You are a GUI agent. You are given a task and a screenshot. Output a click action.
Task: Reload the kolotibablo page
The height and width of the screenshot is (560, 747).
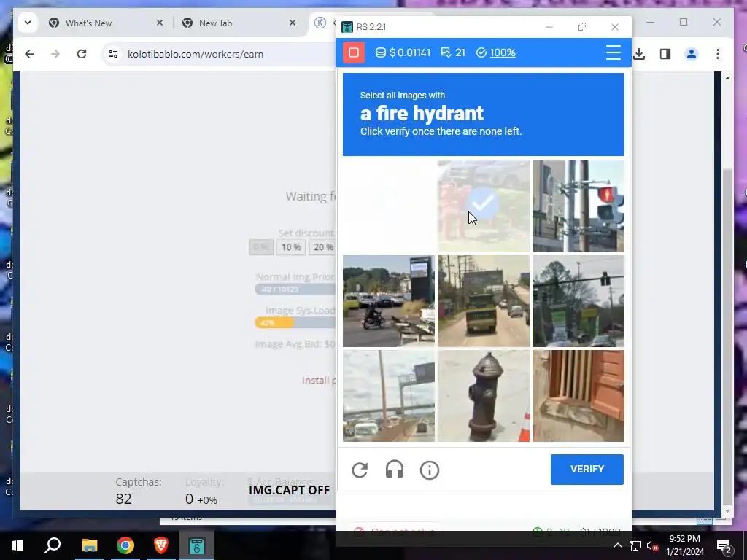(82, 54)
